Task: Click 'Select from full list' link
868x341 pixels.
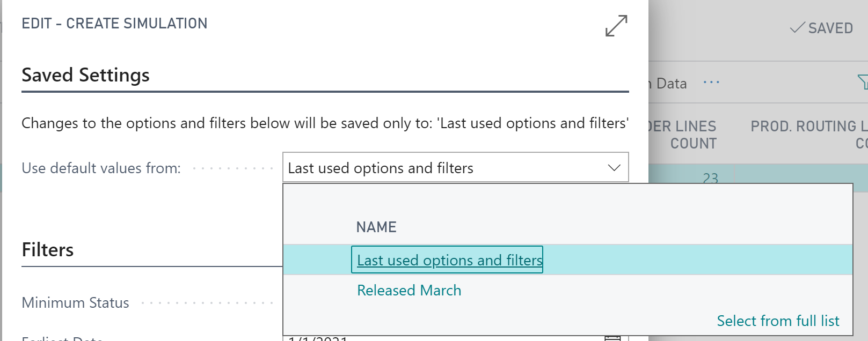Action: [778, 321]
